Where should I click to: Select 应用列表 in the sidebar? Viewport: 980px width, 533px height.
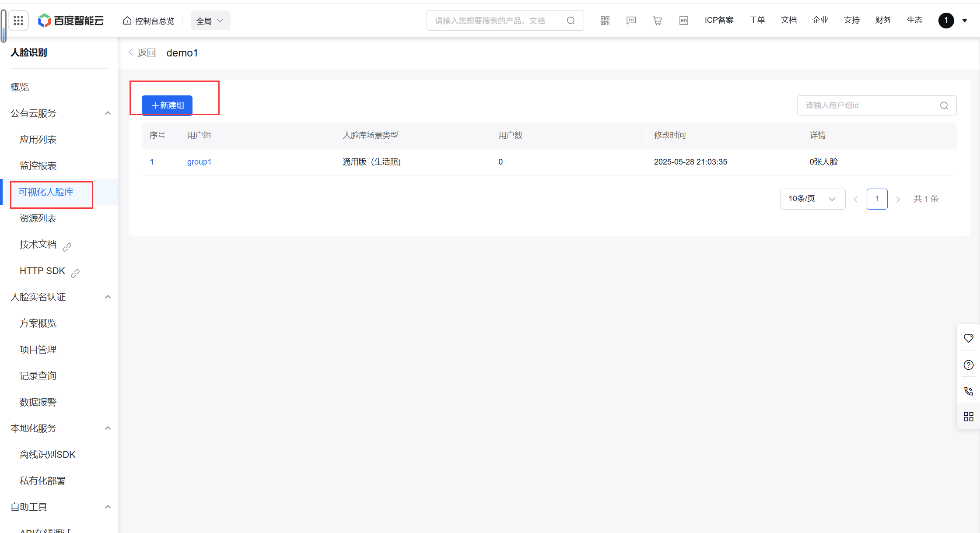pos(38,140)
